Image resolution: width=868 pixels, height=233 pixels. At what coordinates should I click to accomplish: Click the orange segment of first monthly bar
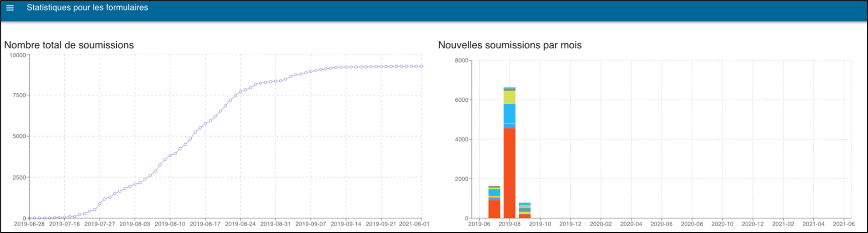click(494, 209)
